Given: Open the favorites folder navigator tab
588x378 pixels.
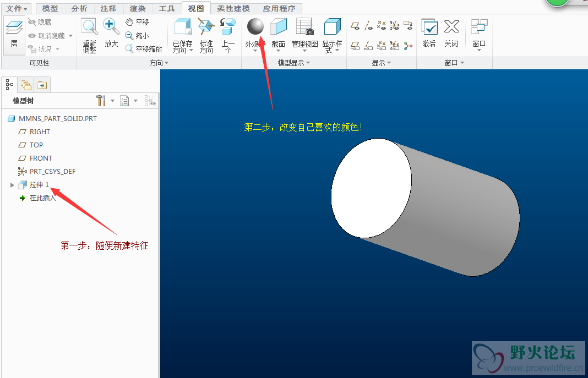Looking at the screenshot, I should coord(42,85).
